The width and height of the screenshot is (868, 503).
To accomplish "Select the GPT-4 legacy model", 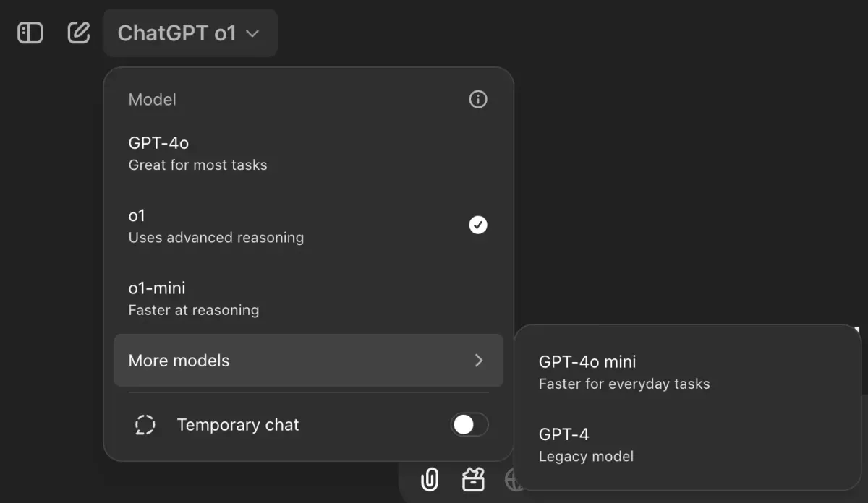I will [586, 444].
